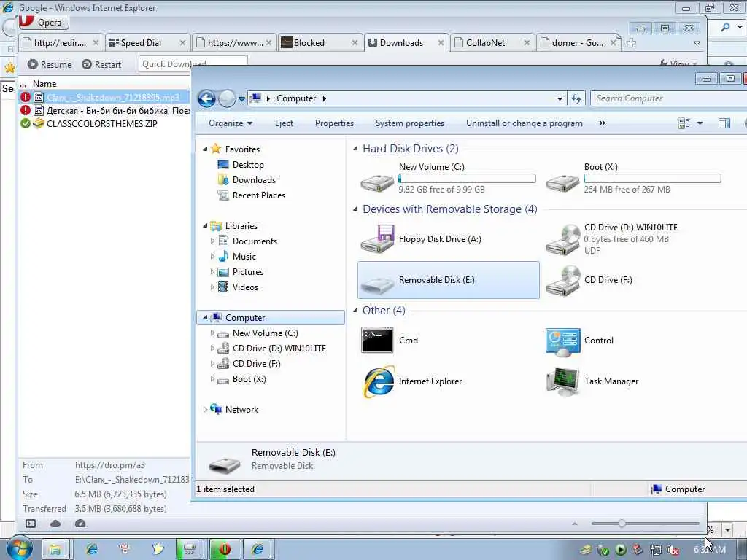Select the Clarx Shakedown mp3 download
This screenshot has width=747, height=560.
(104, 98)
